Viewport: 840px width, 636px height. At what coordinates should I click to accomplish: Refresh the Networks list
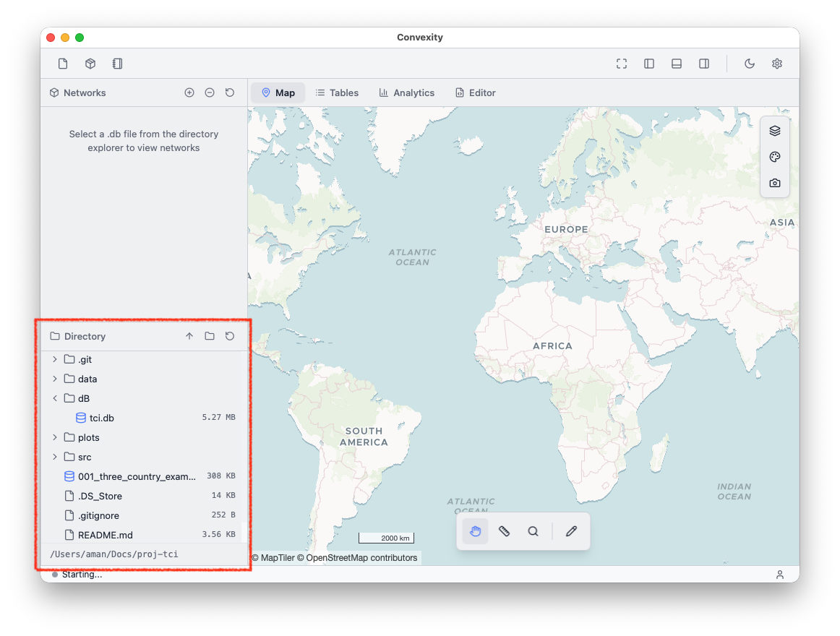[x=229, y=93]
